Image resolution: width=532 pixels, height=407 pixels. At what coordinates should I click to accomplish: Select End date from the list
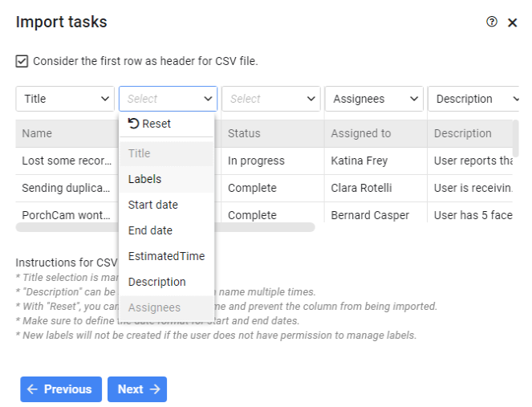pyautogui.click(x=167, y=231)
